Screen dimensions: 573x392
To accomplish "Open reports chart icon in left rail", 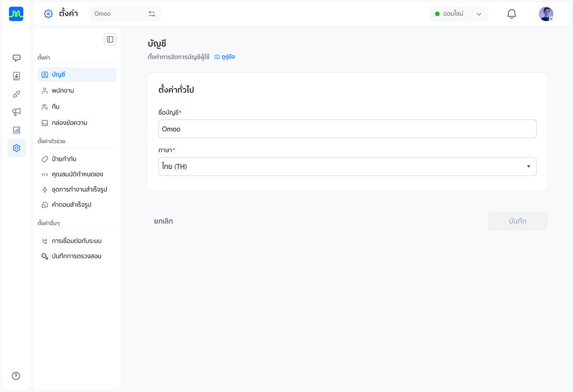I will tap(17, 130).
